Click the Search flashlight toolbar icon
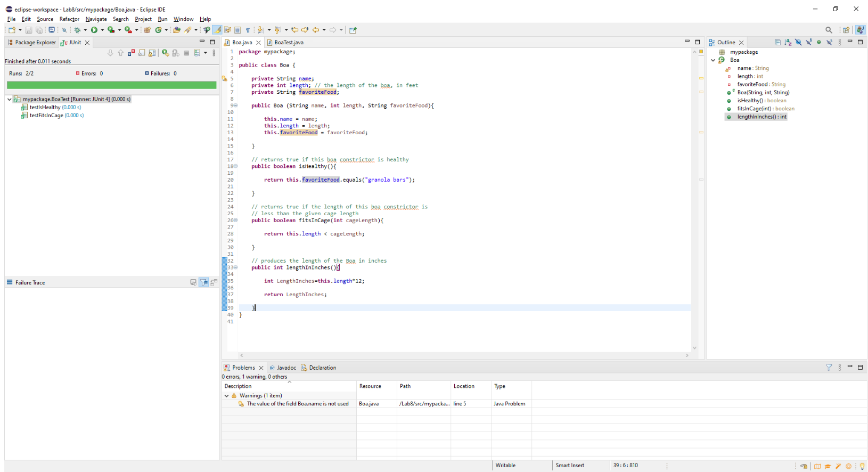Viewport: 868px width, 472px height. coord(187,30)
